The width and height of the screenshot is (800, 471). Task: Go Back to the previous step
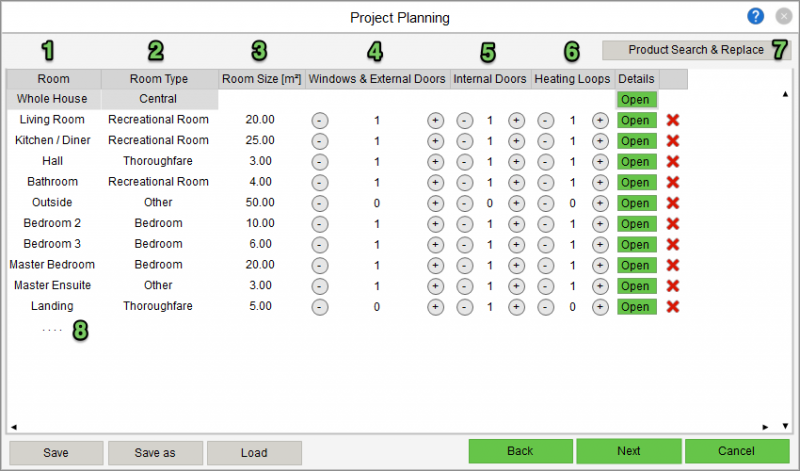coord(520,452)
